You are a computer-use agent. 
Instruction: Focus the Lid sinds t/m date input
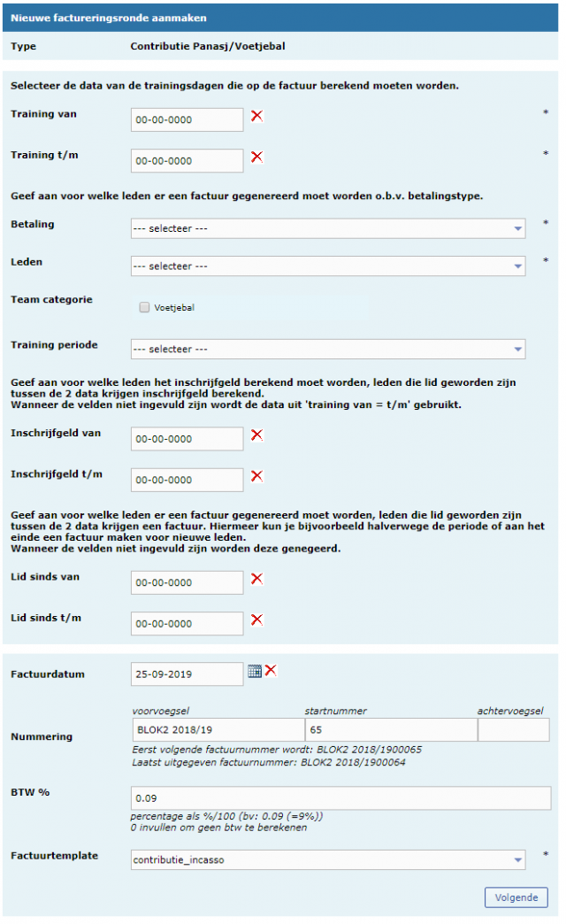tap(187, 623)
